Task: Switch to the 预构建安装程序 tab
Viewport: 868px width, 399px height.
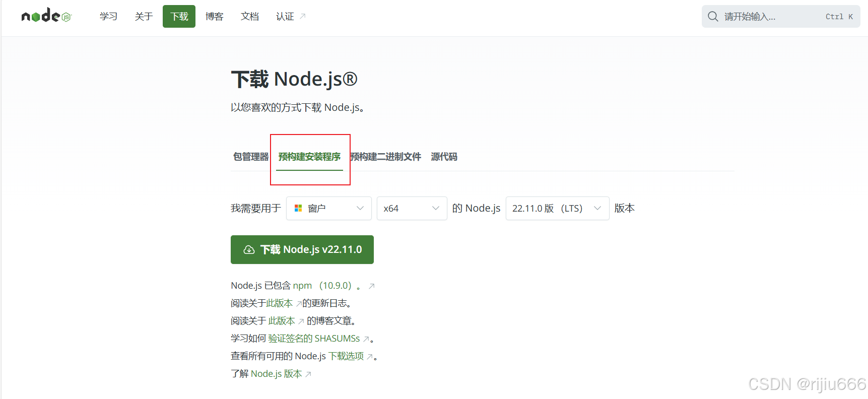Action: click(x=309, y=157)
